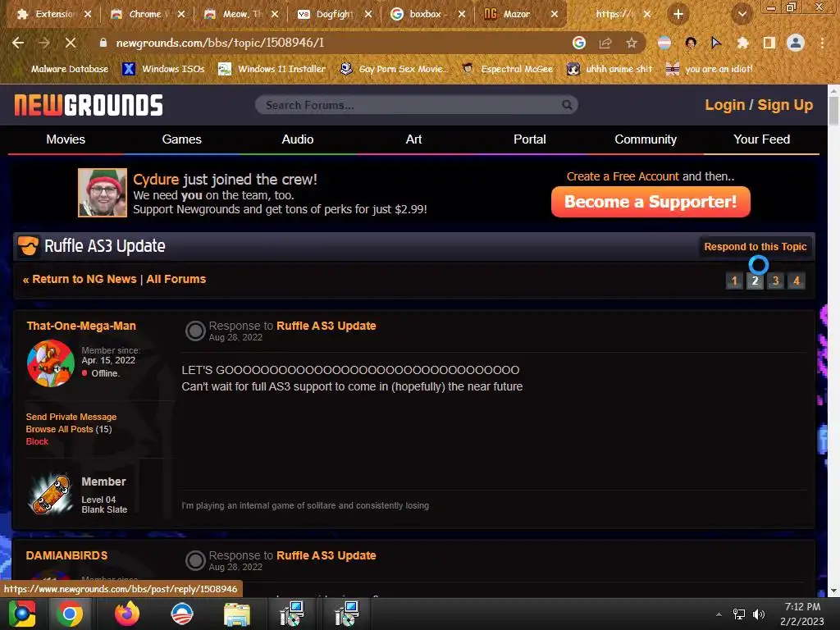840x630 pixels.
Task: Stop page loading with the X button
Action: [x=71, y=43]
